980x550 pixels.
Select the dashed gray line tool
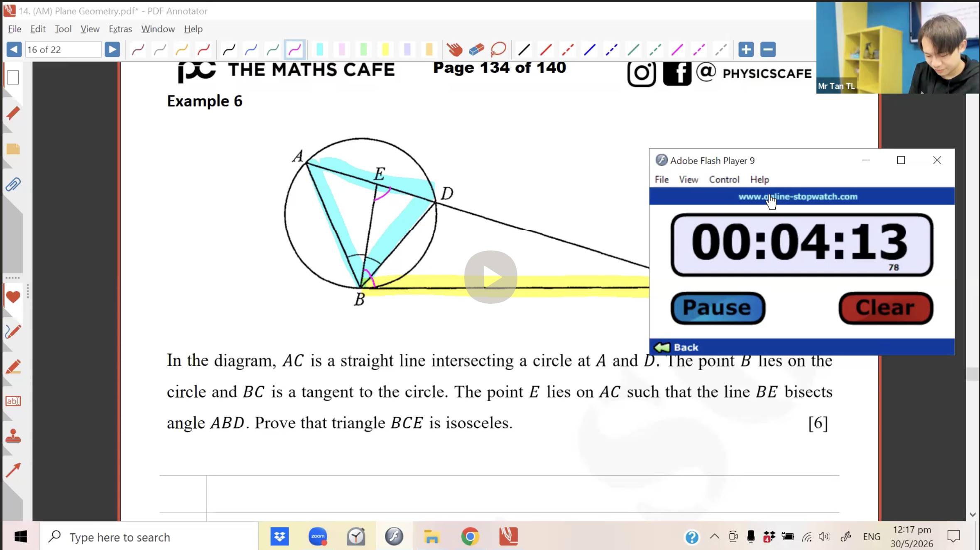(721, 50)
